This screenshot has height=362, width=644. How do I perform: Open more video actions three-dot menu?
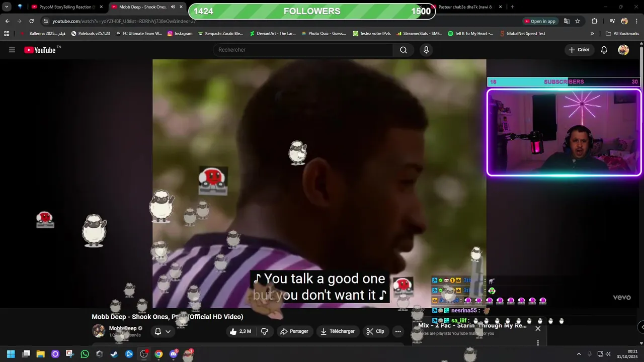398,331
